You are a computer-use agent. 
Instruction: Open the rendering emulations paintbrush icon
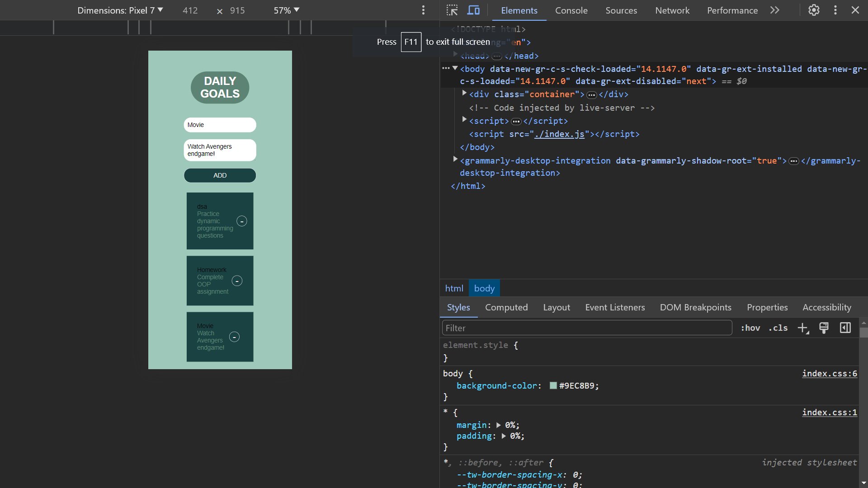click(824, 328)
